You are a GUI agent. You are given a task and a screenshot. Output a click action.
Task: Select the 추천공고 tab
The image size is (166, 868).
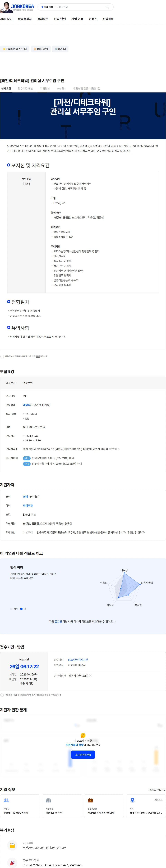coord(62,89)
